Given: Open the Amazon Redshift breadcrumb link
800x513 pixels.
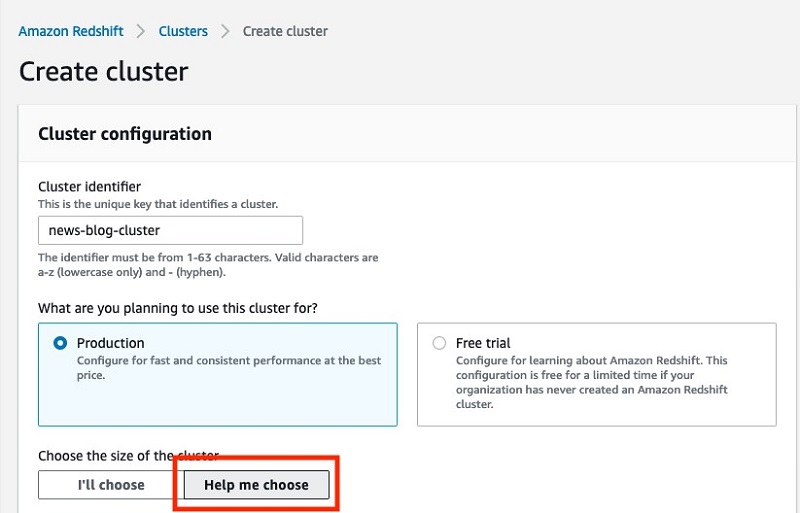Looking at the screenshot, I should 71,31.
